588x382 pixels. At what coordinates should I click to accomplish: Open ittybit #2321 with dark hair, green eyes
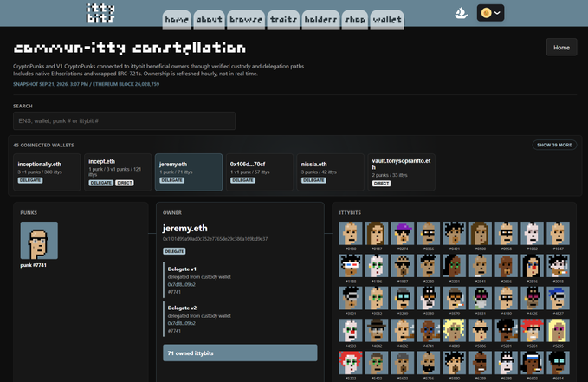[454, 266]
